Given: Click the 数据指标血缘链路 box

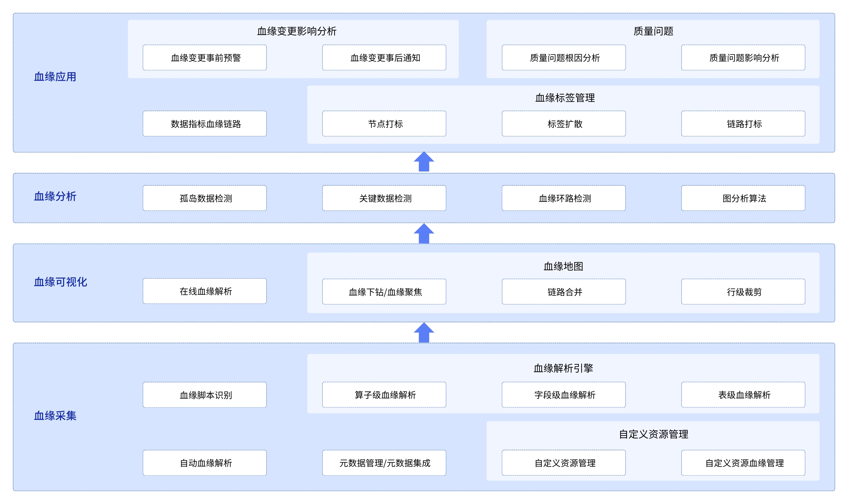Looking at the screenshot, I should [x=204, y=124].
